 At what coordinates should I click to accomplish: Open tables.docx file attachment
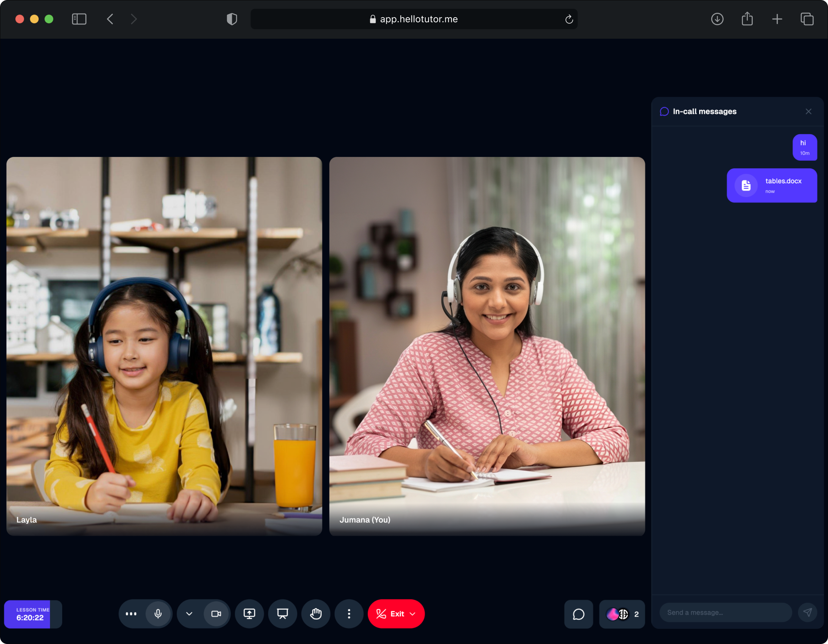click(771, 185)
